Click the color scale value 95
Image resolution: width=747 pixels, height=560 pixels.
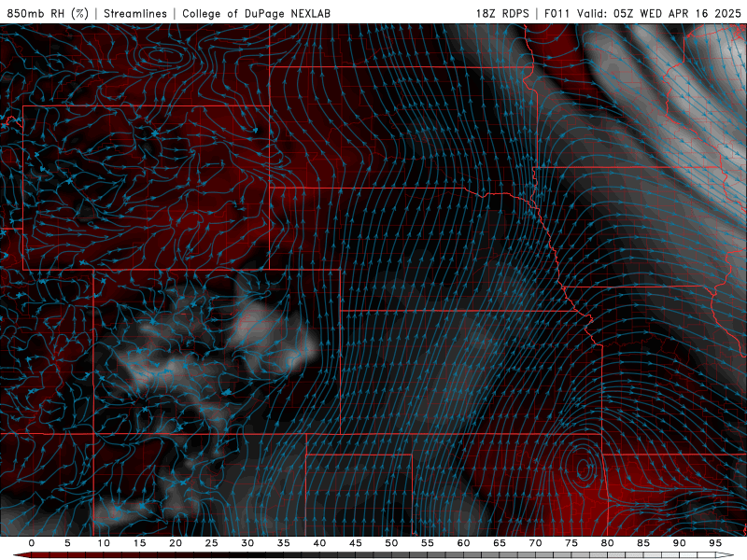pyautogui.click(x=715, y=543)
